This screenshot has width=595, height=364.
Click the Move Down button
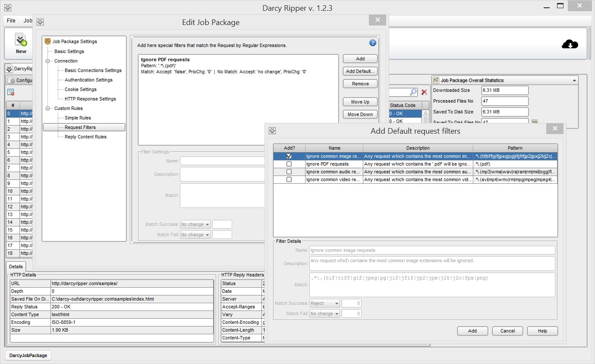(x=360, y=114)
